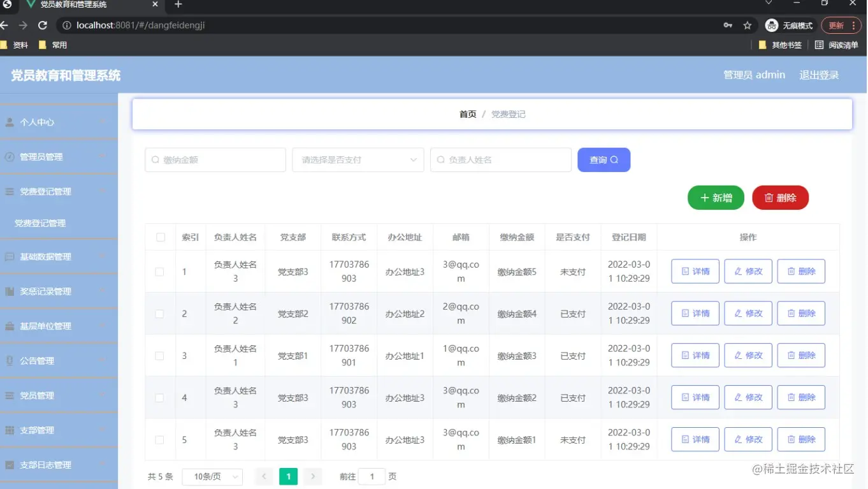This screenshot has width=868, height=489.
Task: Expand the 公告管理 menu
Action: (x=59, y=361)
